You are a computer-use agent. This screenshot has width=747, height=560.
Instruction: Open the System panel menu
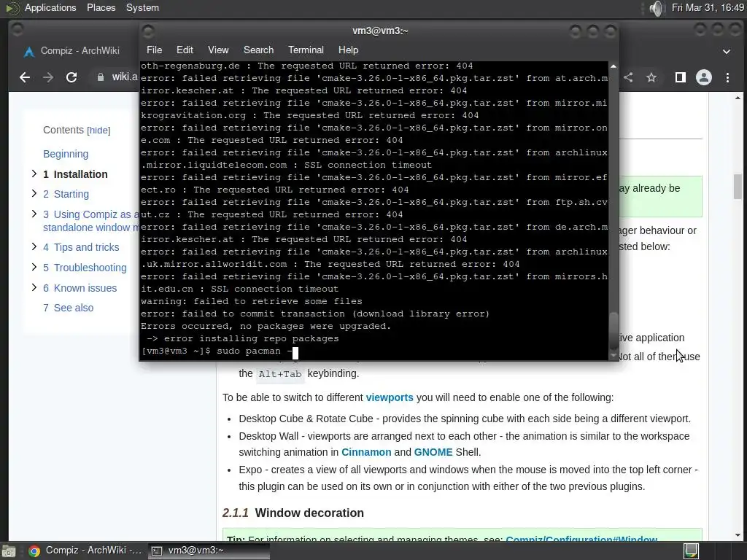tap(142, 8)
